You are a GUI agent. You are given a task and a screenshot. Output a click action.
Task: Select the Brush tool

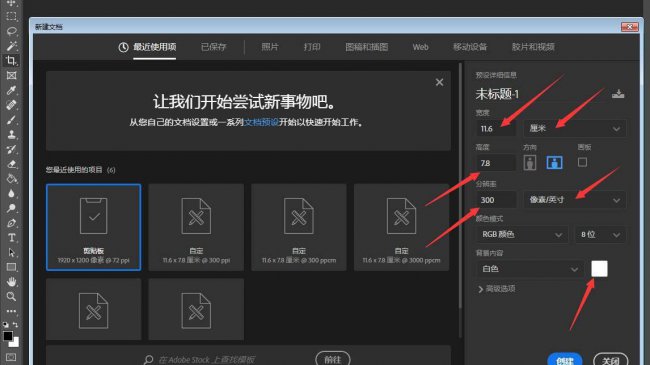coord(11,120)
